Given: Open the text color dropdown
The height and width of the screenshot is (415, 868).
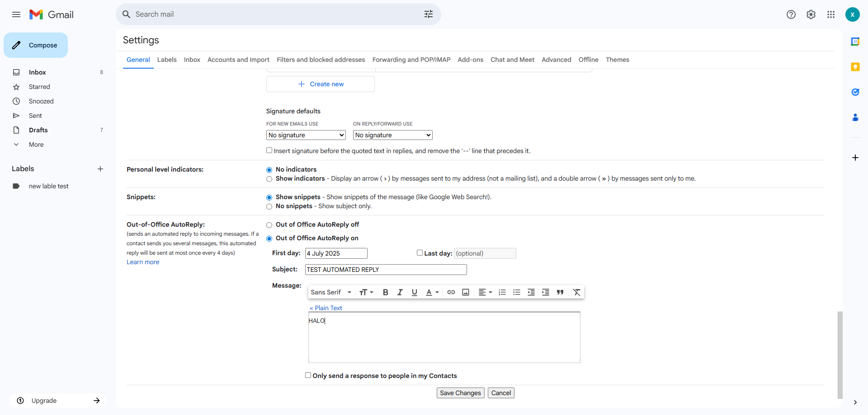Looking at the screenshot, I should tap(432, 292).
